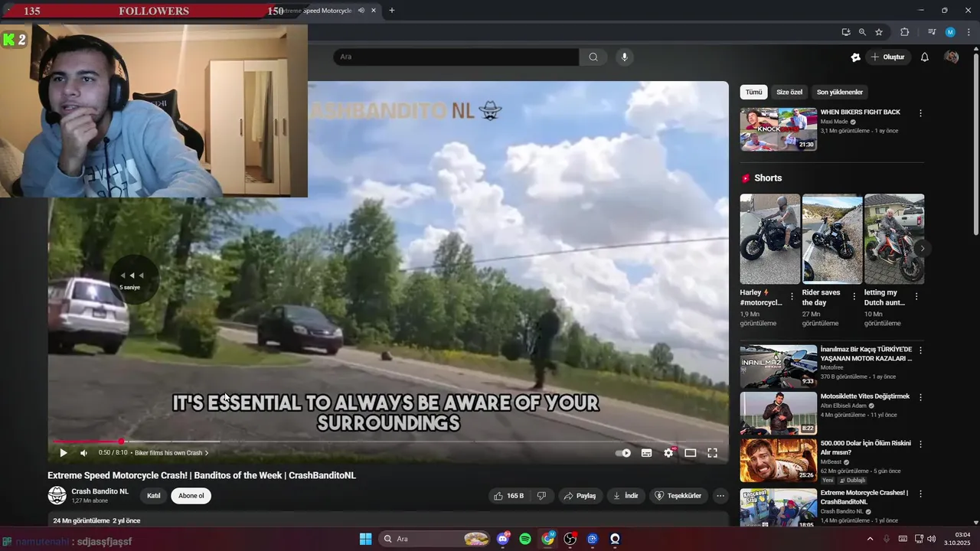Toggle subtitles with the captions icon
Viewport: 980px width, 551px height.
(647, 453)
